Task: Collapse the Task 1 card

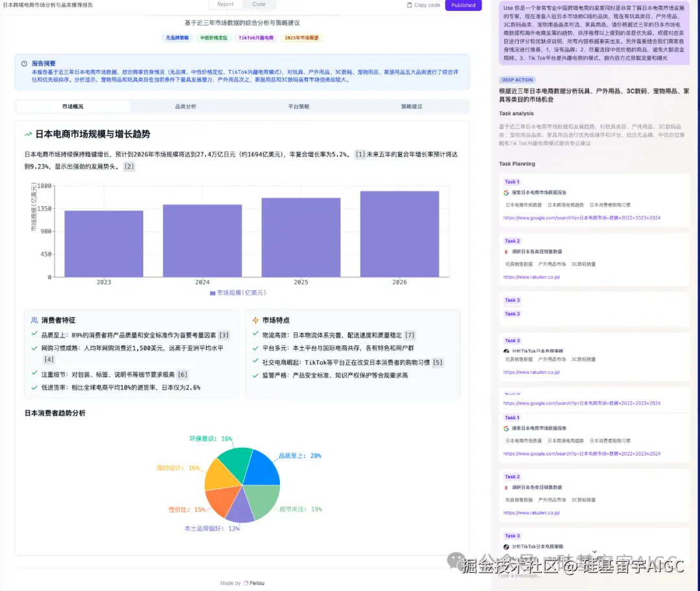Action: (513, 181)
